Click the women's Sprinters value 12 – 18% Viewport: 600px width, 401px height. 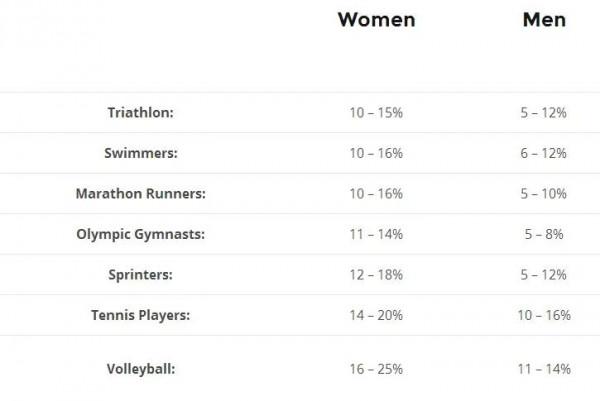tap(376, 274)
